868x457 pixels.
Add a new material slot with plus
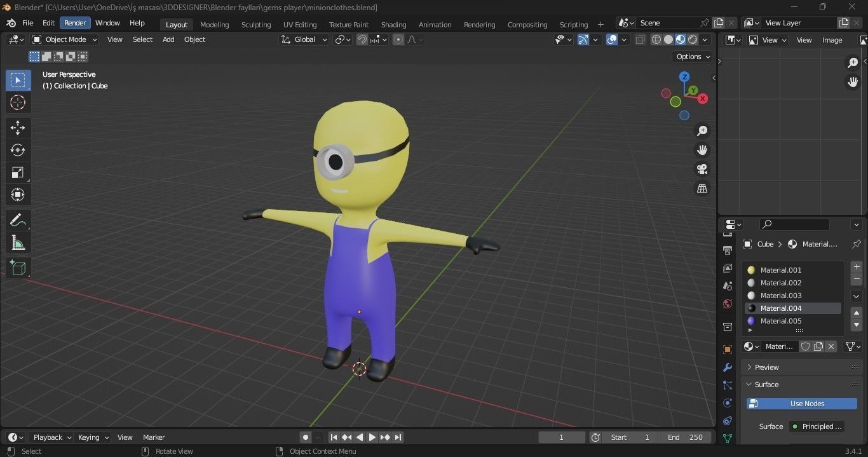pyautogui.click(x=857, y=267)
